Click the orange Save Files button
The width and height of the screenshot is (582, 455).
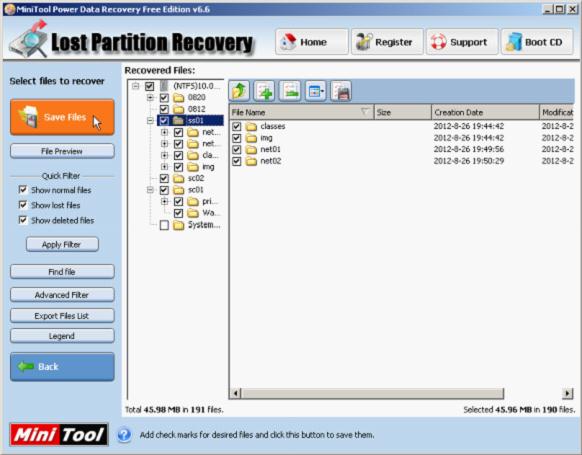[x=62, y=117]
